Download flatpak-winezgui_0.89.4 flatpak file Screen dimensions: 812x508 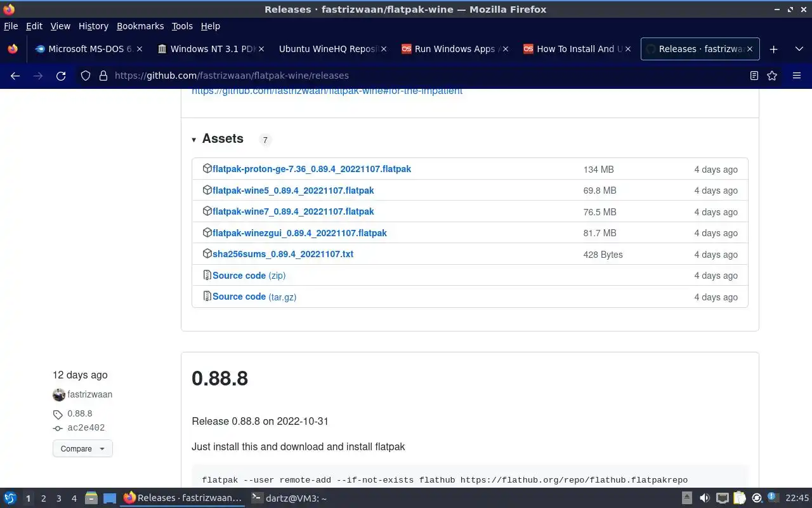[299, 233]
